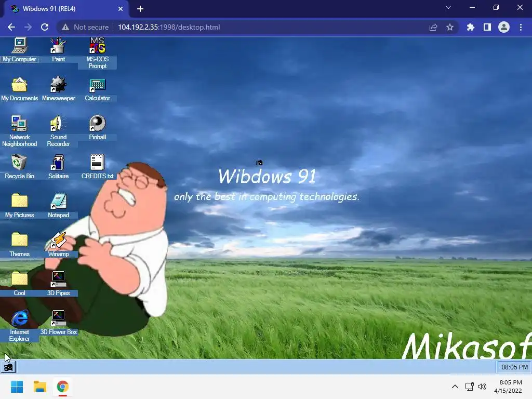Open the My Documents folder icon
532x399 pixels.
coord(19,89)
